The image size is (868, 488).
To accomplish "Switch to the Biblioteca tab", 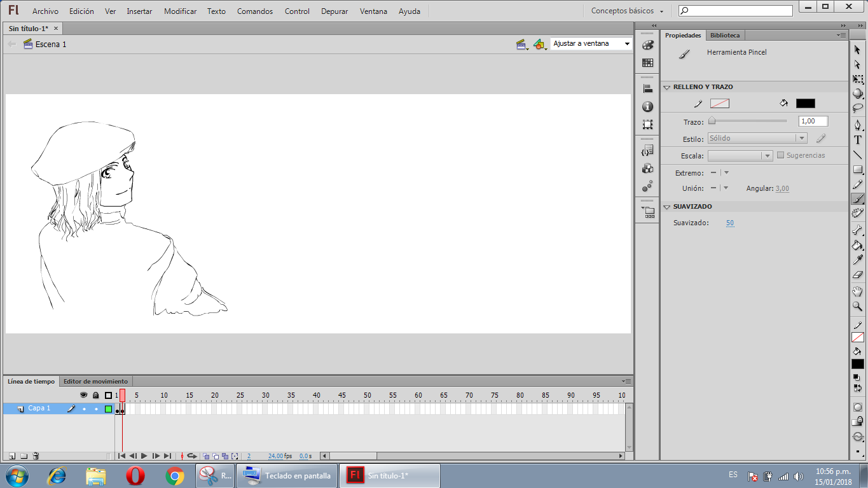I will [725, 36].
